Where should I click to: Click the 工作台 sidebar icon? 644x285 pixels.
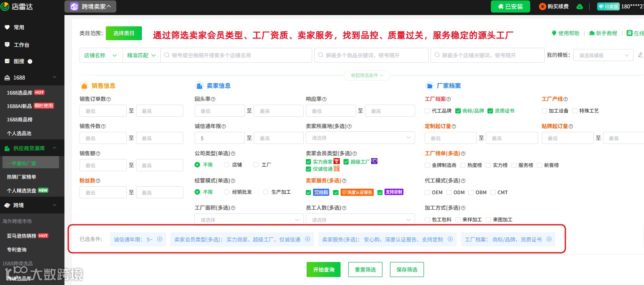[x=7, y=44]
